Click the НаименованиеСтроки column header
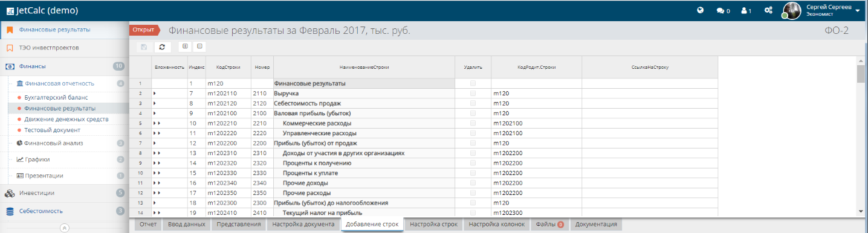Viewport: 868px width, 233px height. [364, 67]
